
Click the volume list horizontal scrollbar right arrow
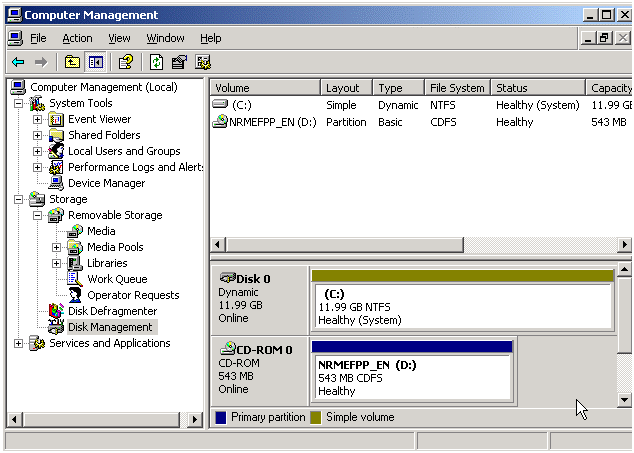click(625, 245)
